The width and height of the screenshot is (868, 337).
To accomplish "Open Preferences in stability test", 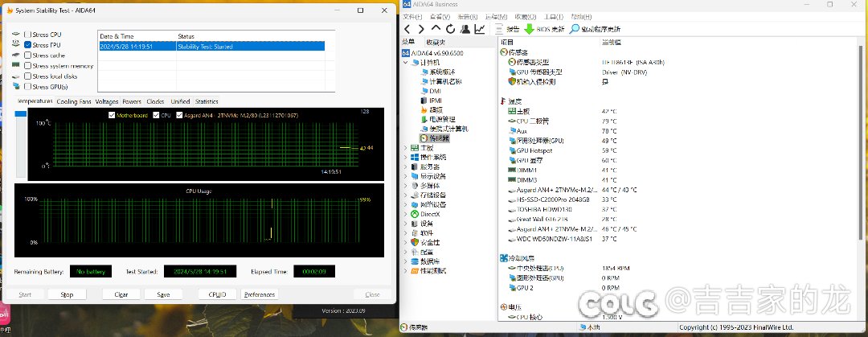I will point(260,294).
